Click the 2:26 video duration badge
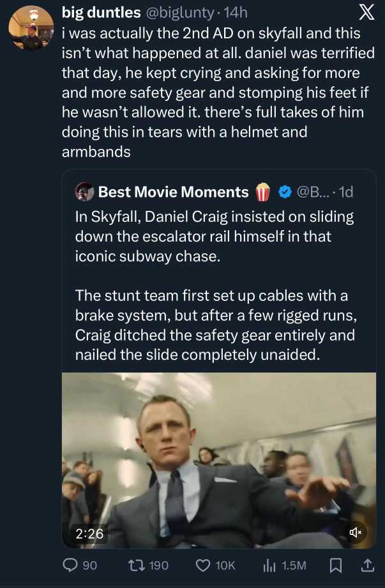Screen dimensions: 385x588 89,532
